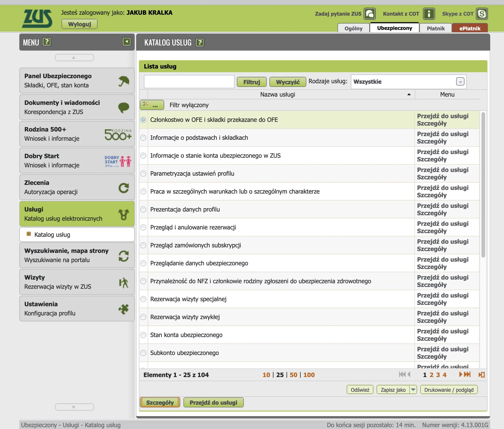
Task: Click the Skype z COT icon
Action: pos(482,14)
